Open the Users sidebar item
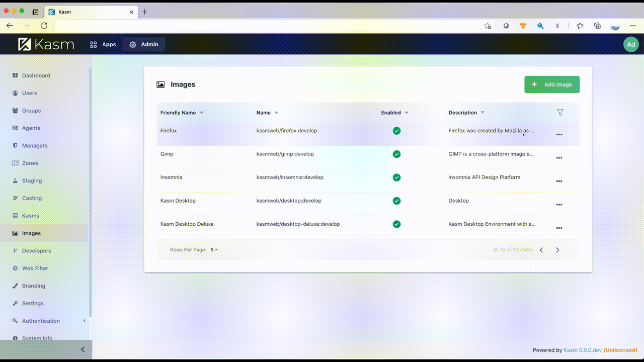 (x=29, y=93)
